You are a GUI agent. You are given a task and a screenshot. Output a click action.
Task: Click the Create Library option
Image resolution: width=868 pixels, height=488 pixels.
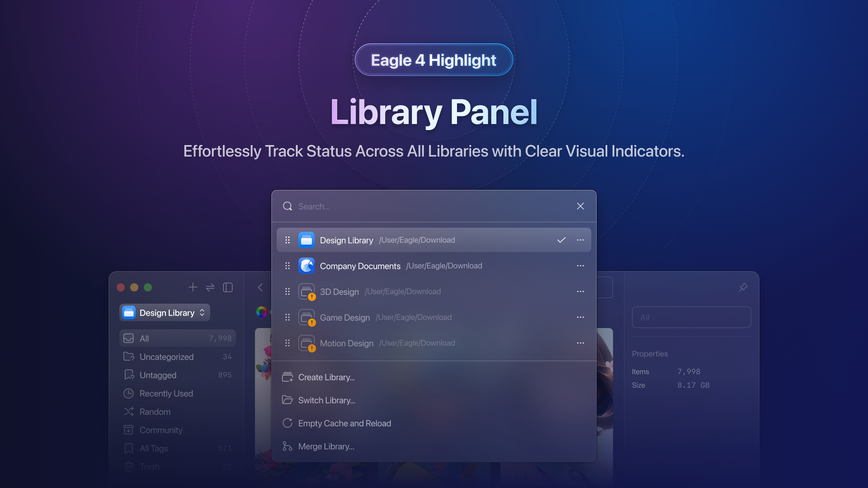[x=326, y=377]
